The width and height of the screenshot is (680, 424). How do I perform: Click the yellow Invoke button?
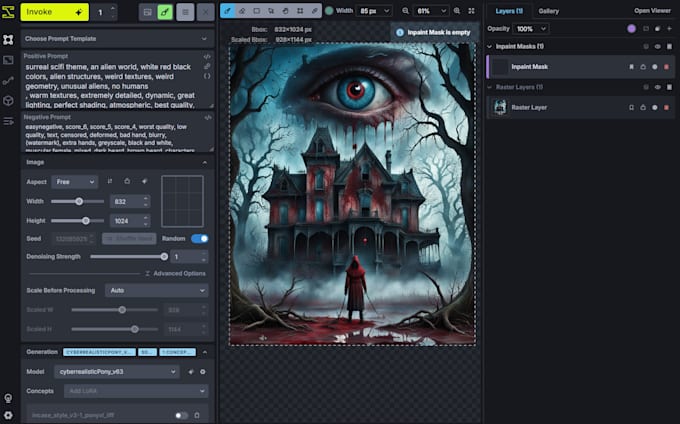pos(54,12)
